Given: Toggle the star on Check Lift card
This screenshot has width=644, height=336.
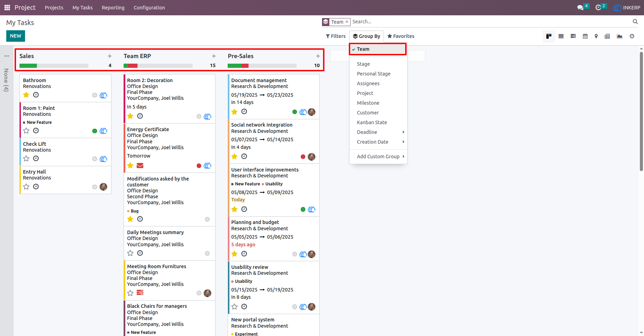Looking at the screenshot, I should [x=26, y=159].
